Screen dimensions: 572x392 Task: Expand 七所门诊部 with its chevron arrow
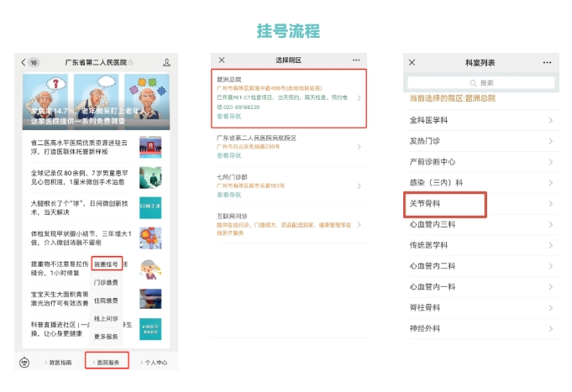[x=359, y=186]
